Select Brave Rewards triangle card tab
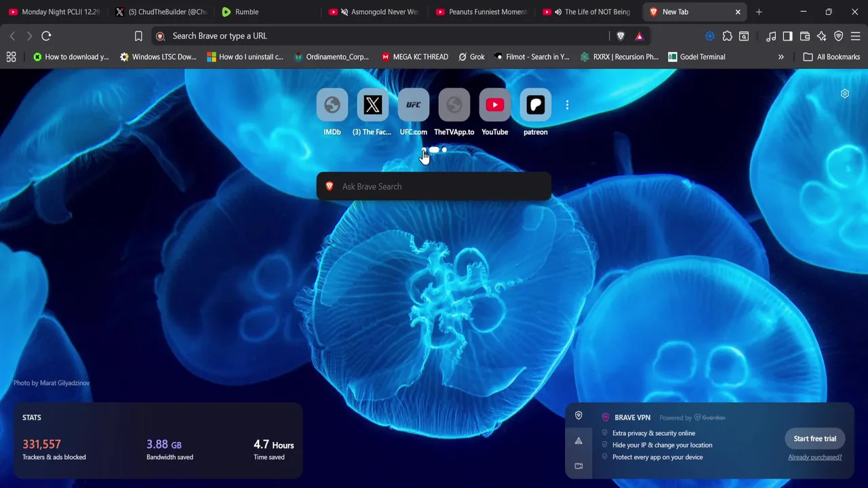Viewport: 868px width, 488px height. pos(578,441)
